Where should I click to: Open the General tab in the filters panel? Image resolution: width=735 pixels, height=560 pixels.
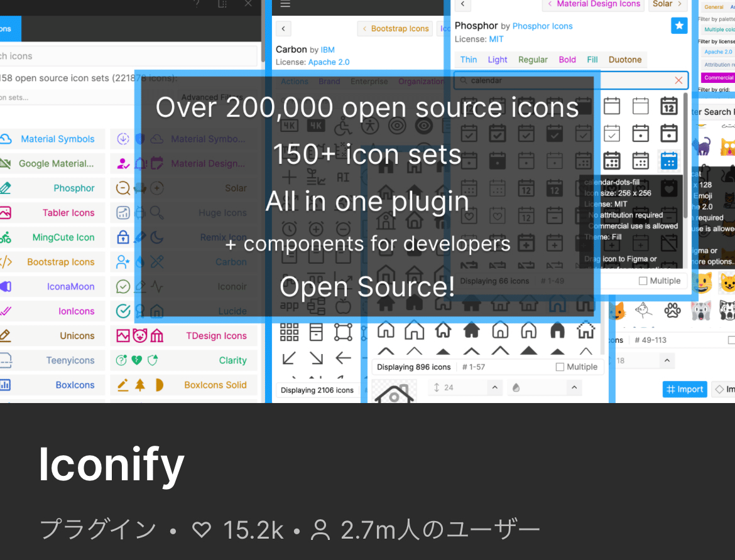714,7
